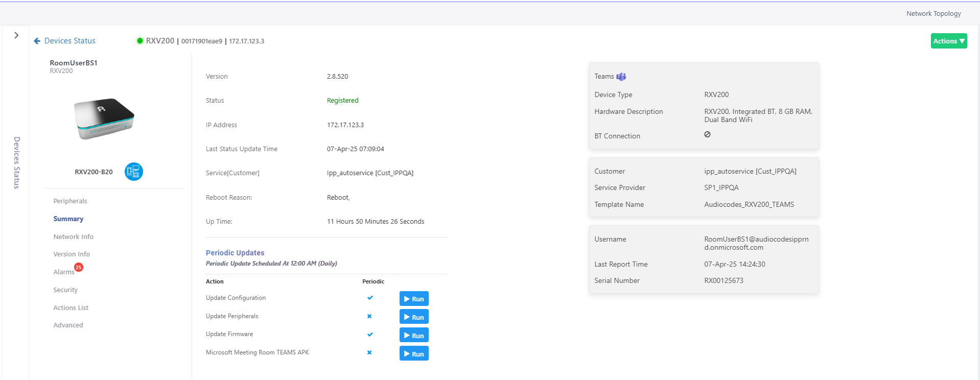Viewport: 980px width, 380px height.
Task: Click the MAC address 00171901eae9 in header
Action: (202, 41)
